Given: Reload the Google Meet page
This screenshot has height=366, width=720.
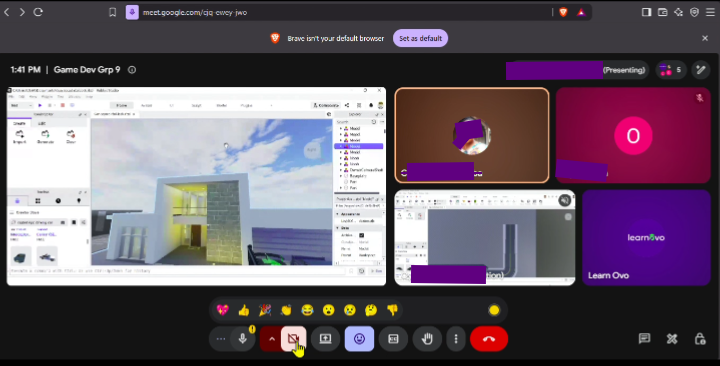Looking at the screenshot, I should 38,12.
